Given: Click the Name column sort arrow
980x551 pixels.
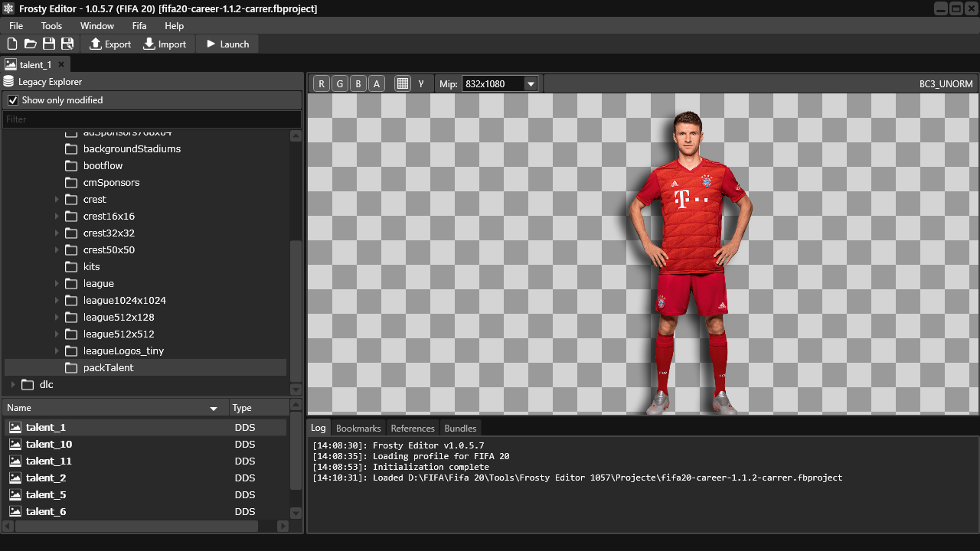Looking at the screenshot, I should click(x=214, y=409).
